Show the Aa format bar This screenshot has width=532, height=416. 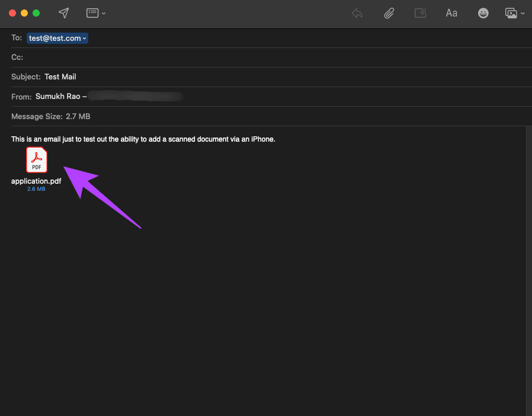(x=451, y=13)
